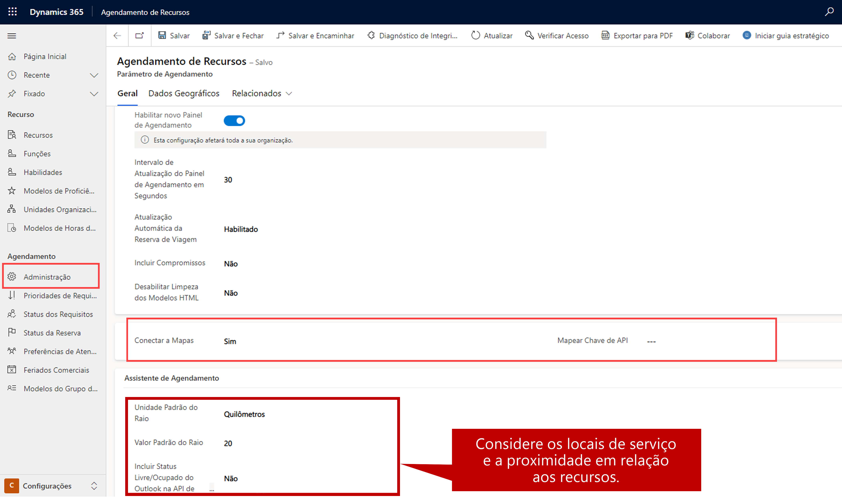
Task: Click the Prioridades de Requisito sort icon
Action: click(x=12, y=295)
